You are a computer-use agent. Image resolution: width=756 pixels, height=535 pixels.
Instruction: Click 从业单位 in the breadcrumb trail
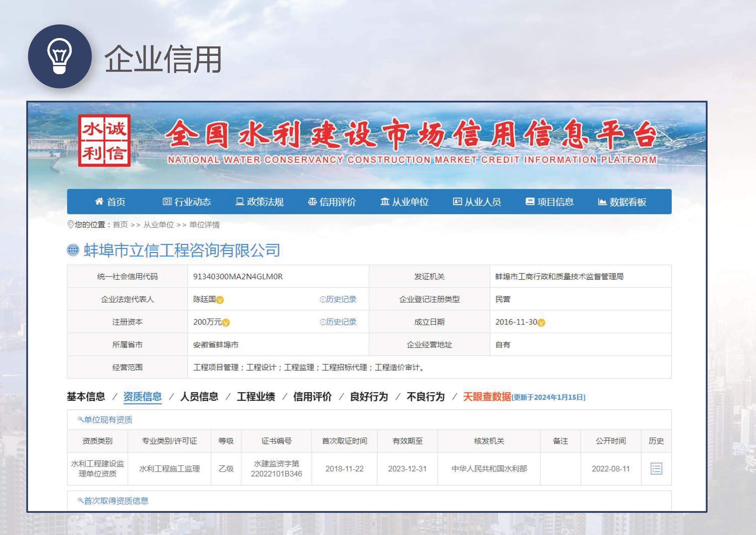[159, 225]
